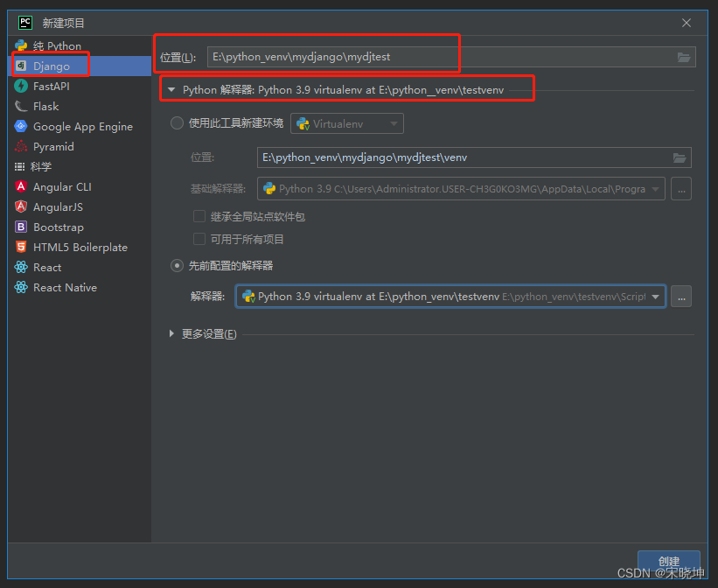Click the Django project icon
The width and height of the screenshot is (718, 588).
(21, 66)
